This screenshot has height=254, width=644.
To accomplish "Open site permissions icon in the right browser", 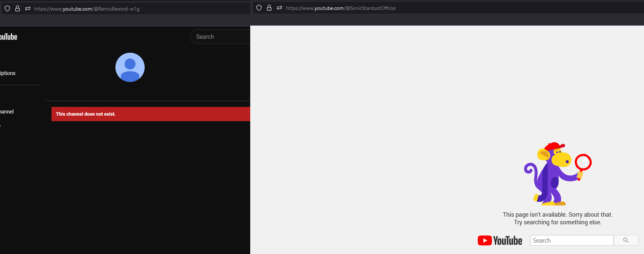I will [x=279, y=8].
